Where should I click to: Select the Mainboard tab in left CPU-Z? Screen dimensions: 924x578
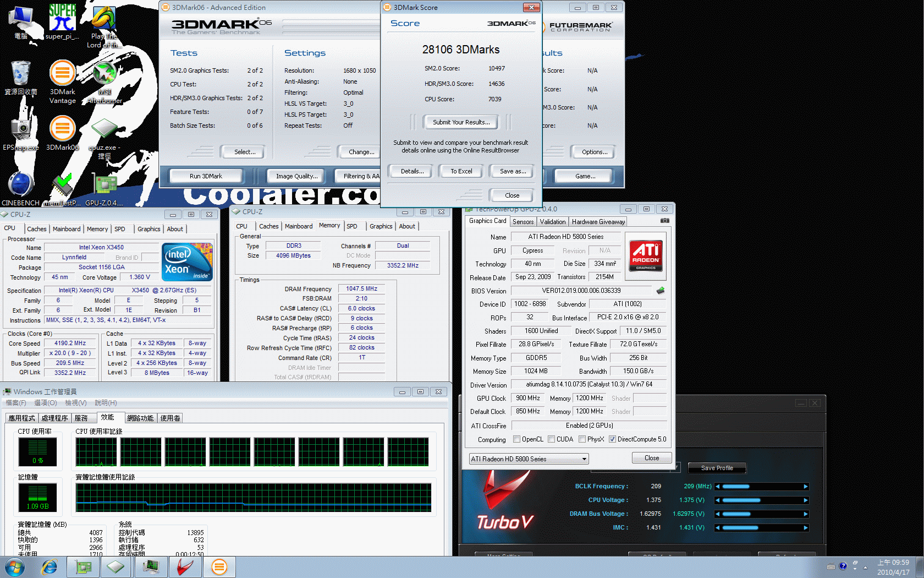point(67,229)
